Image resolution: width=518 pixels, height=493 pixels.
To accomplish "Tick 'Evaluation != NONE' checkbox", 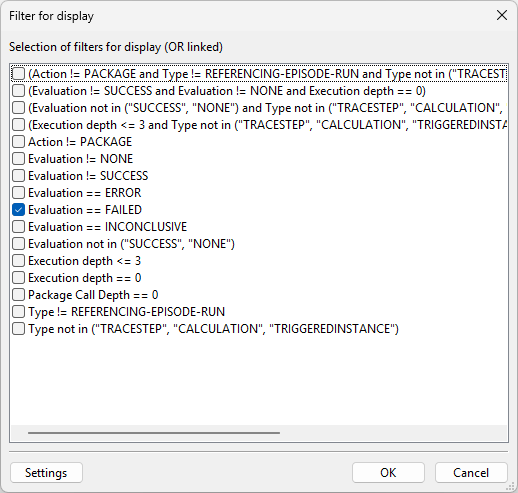I will 18,159.
